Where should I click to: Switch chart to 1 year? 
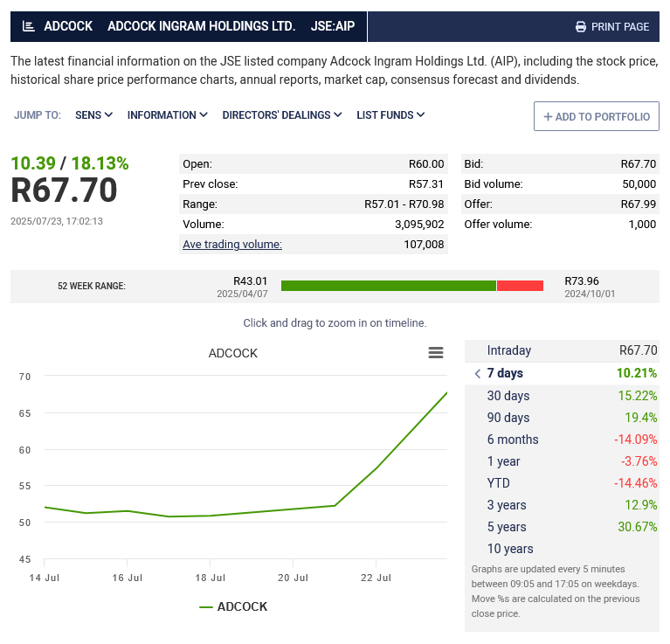click(x=562, y=461)
